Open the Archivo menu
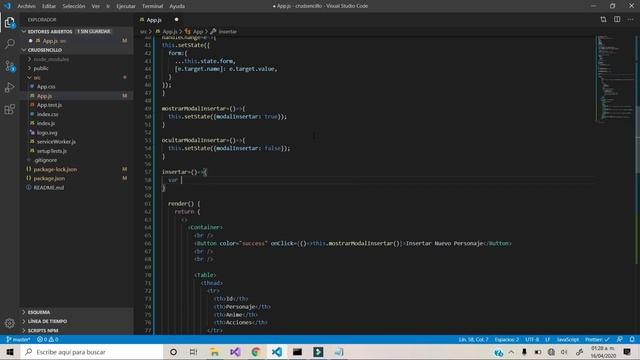The height and width of the screenshot is (360, 640). (27, 6)
